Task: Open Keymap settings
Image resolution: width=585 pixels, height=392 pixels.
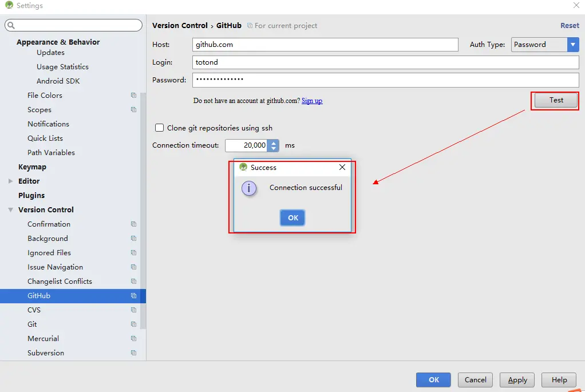Action: (x=32, y=167)
